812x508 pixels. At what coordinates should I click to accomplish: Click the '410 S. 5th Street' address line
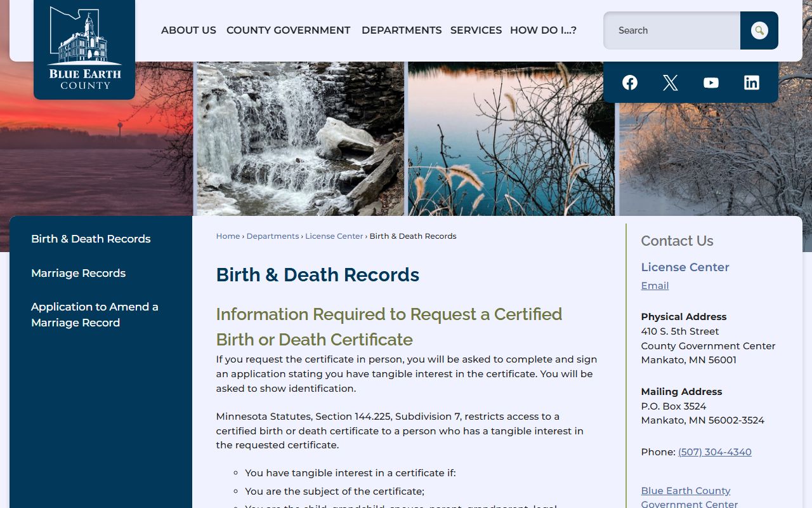pos(680,331)
